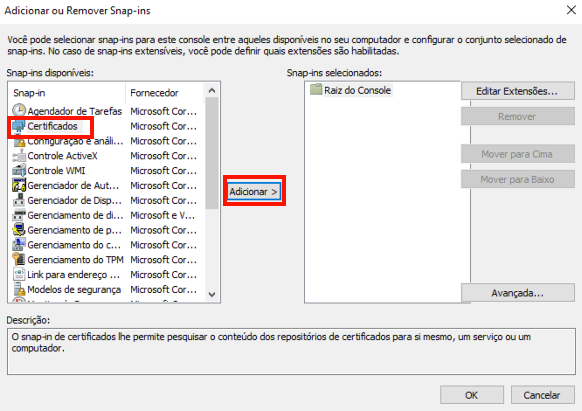Confirm with the OK button

coord(472,395)
